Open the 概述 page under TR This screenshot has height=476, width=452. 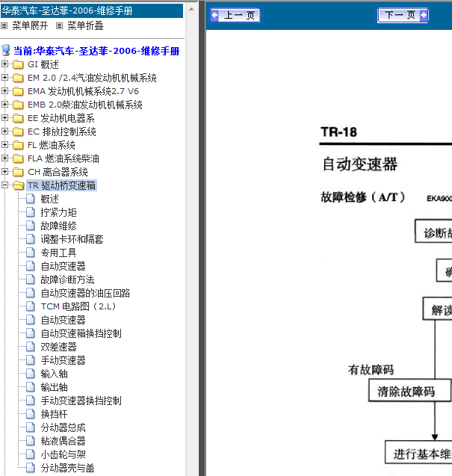50,199
